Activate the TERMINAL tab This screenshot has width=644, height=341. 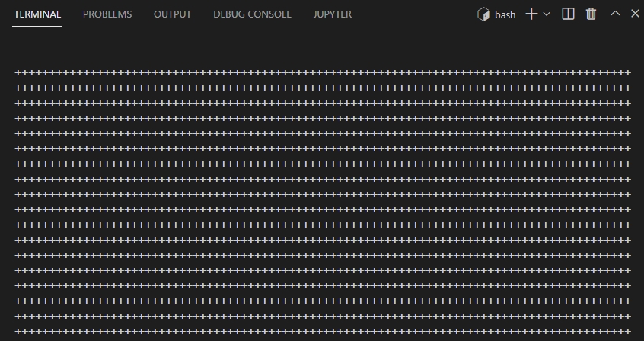point(37,14)
